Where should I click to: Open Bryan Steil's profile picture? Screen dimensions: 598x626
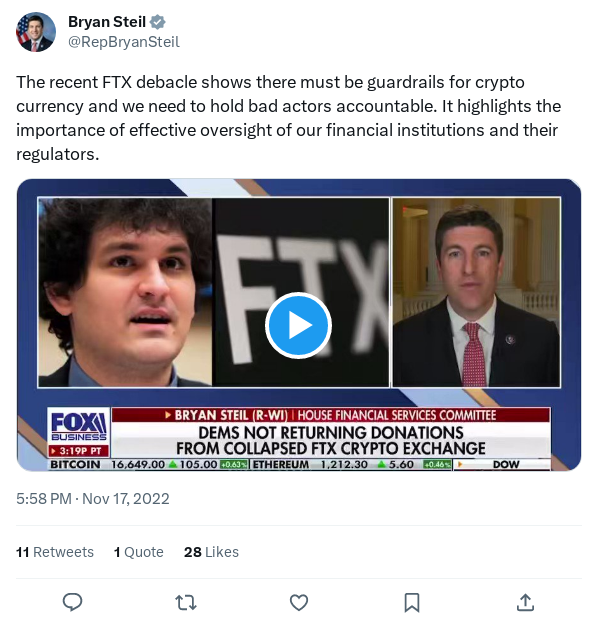36,32
